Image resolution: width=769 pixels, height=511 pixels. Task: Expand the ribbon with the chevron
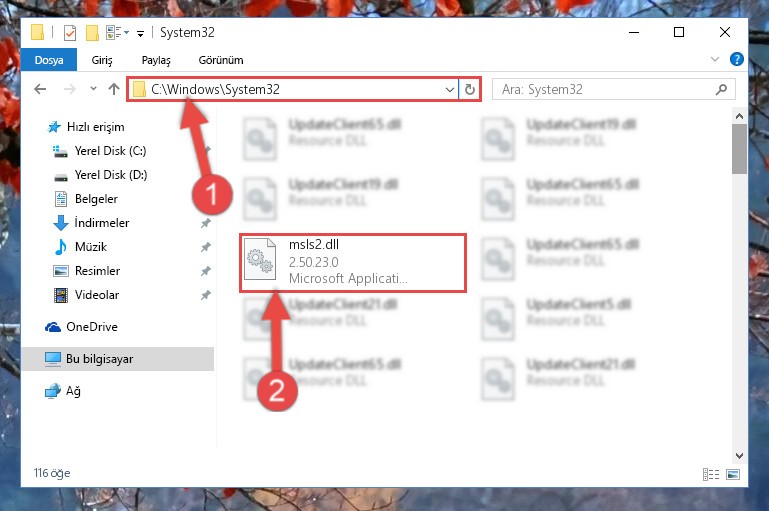tap(715, 59)
